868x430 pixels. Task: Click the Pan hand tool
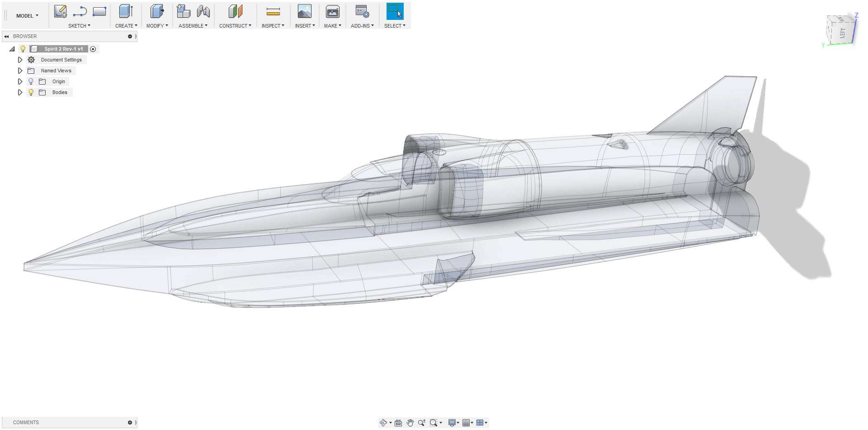click(410, 423)
